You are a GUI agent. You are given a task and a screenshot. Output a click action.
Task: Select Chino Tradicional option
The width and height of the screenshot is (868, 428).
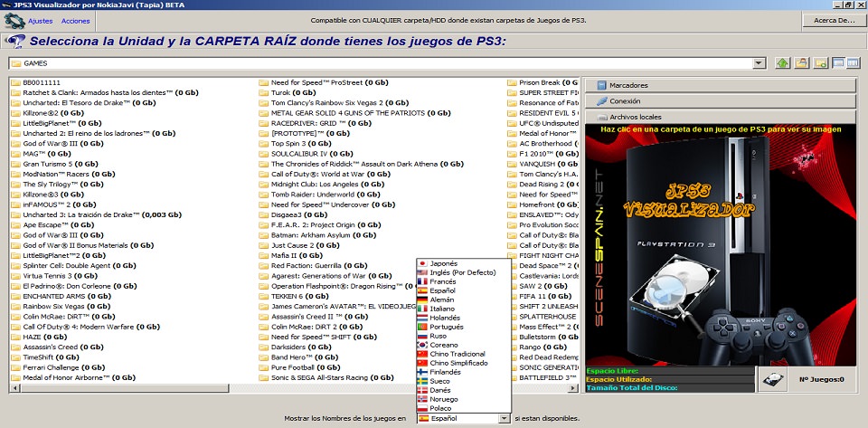(463, 354)
